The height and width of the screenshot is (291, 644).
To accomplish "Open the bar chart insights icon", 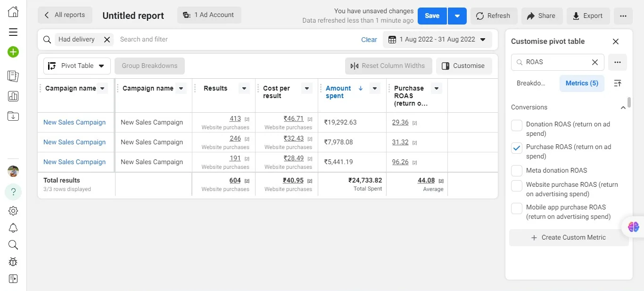I will pyautogui.click(x=13, y=96).
